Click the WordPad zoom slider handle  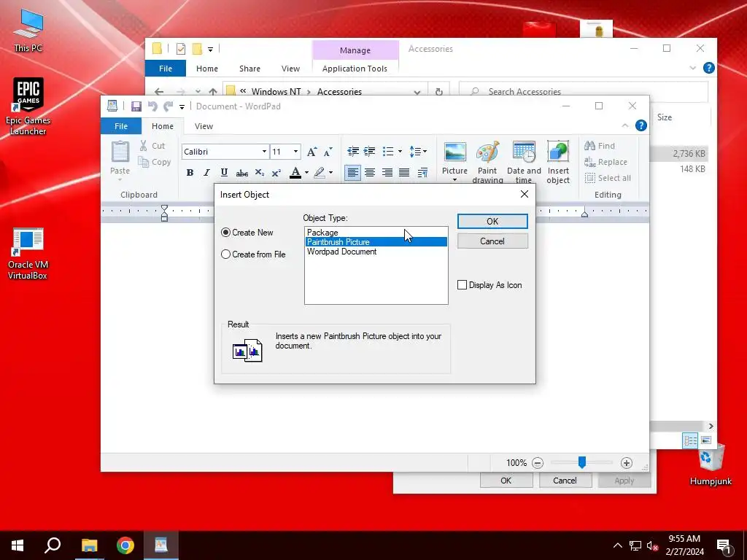click(581, 462)
